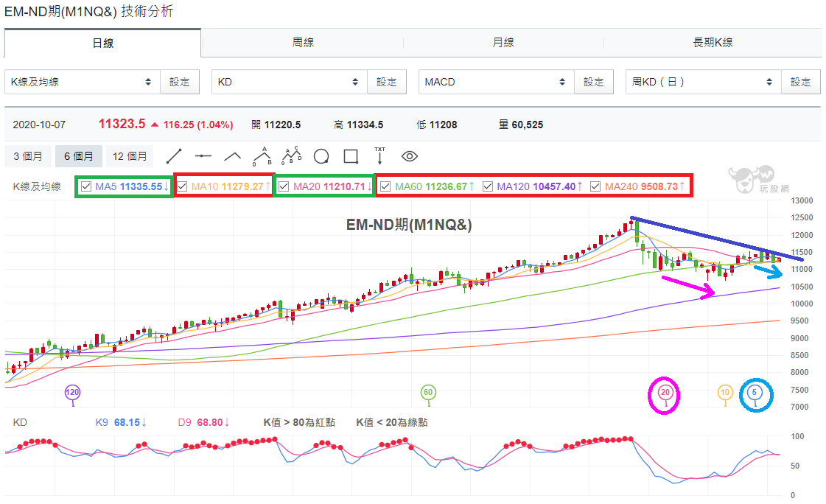Select the 12 個月 time range
826x504 pixels.
pos(130,156)
